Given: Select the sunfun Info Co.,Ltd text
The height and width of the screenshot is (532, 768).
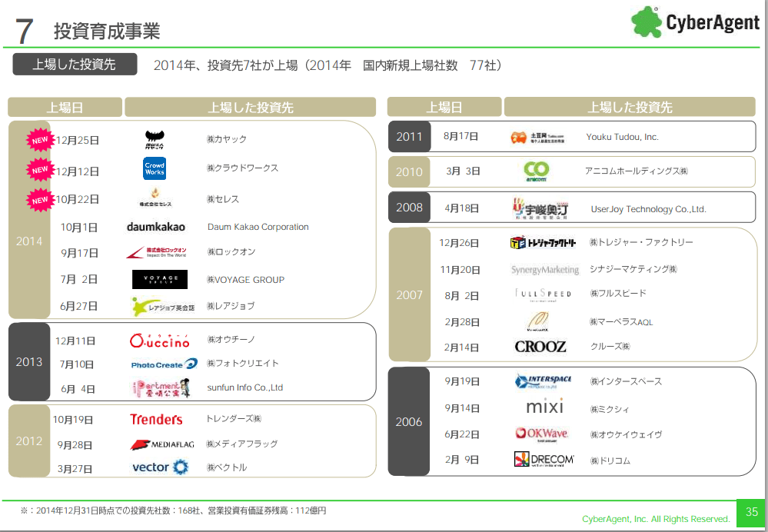Looking at the screenshot, I should pos(245,387).
